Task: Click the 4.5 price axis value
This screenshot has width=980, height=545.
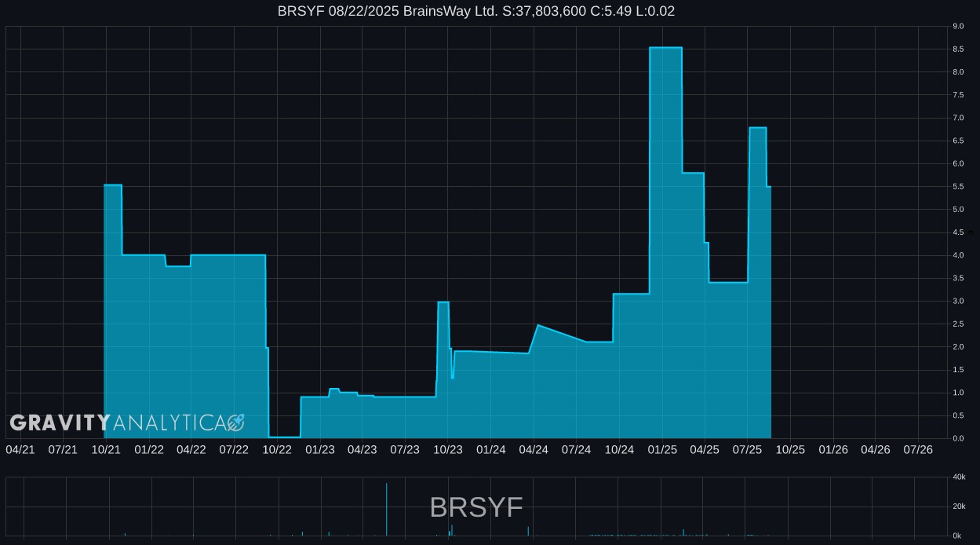Action: coord(958,232)
